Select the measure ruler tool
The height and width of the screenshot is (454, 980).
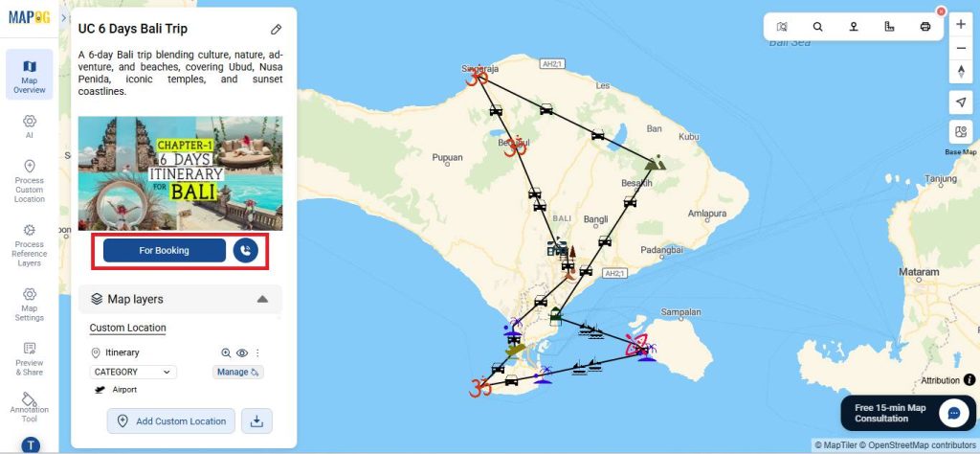coord(889,26)
